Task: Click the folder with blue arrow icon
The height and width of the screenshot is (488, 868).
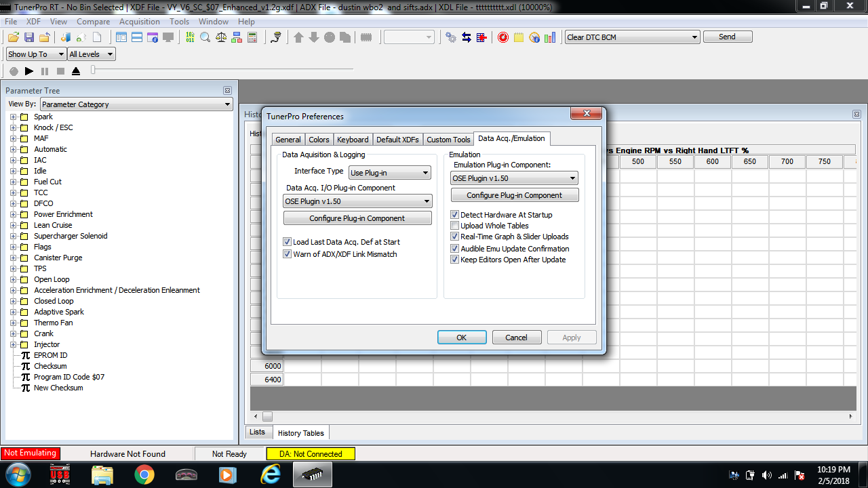Action: pyautogui.click(x=45, y=37)
